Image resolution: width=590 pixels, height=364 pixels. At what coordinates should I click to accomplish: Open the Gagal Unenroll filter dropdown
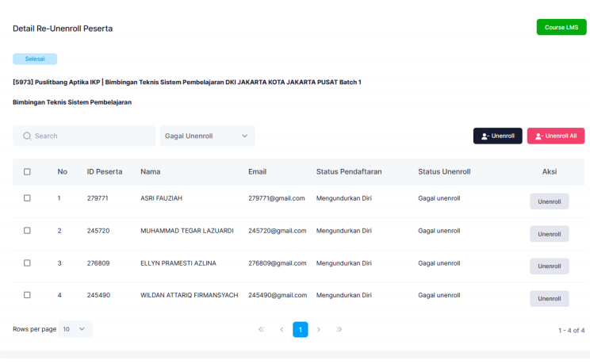(207, 136)
